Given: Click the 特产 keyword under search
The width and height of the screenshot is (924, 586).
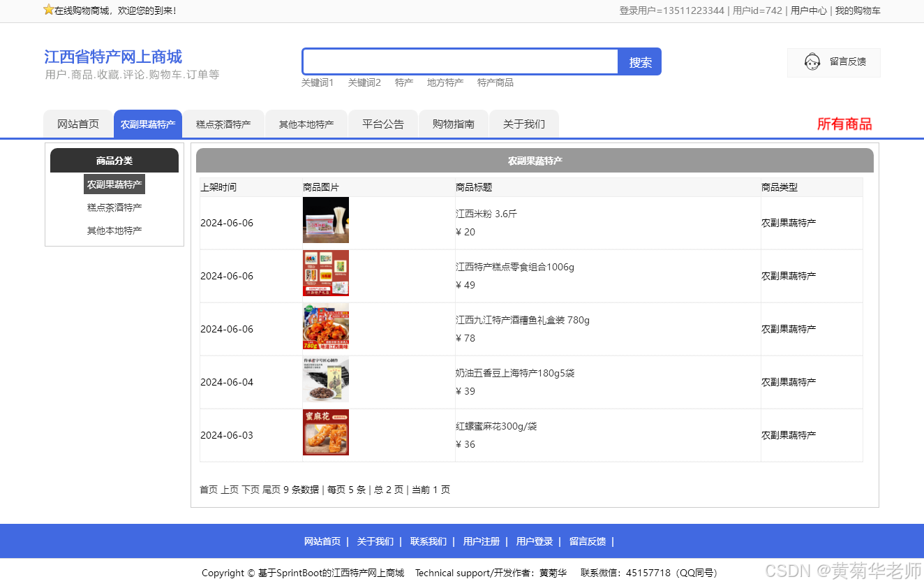Looking at the screenshot, I should 404,82.
